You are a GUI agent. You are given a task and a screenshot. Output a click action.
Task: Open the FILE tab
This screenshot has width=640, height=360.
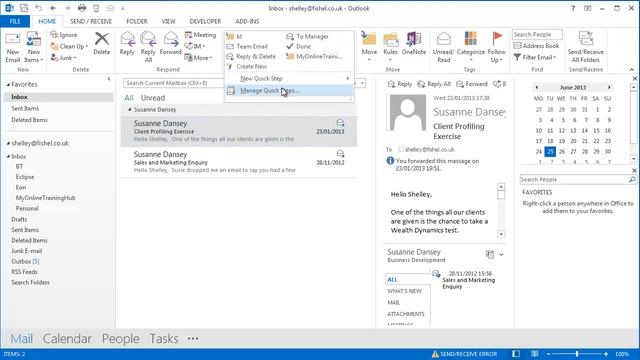click(x=15, y=21)
